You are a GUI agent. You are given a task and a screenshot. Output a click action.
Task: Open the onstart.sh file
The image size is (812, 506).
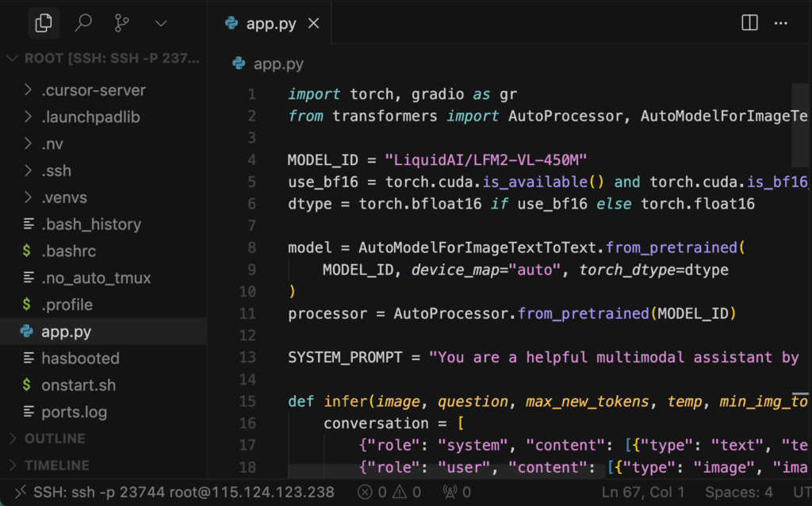(78, 385)
